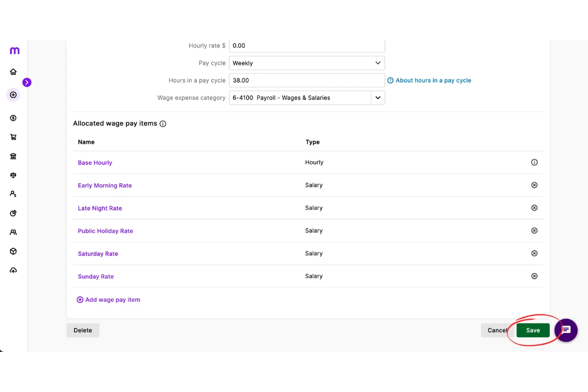Viewport: 588px width, 392px height.
Task: Click Salary type in Saturday Rate row
Action: (314, 253)
